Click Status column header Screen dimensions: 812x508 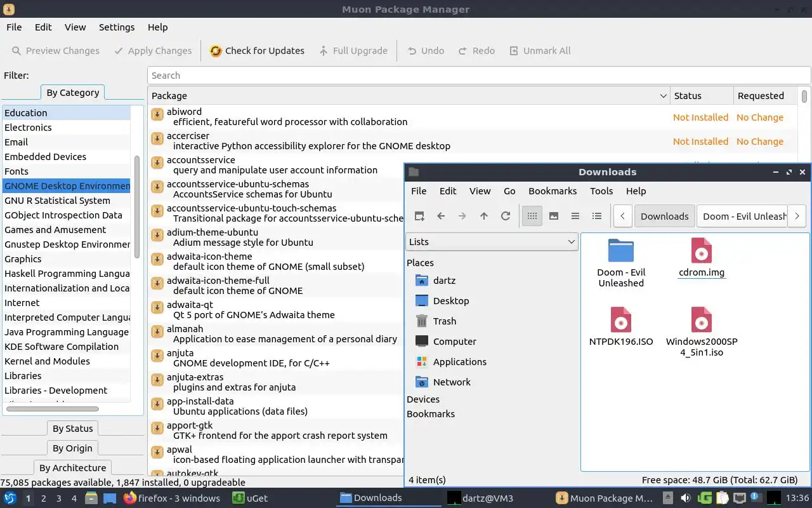(x=701, y=96)
